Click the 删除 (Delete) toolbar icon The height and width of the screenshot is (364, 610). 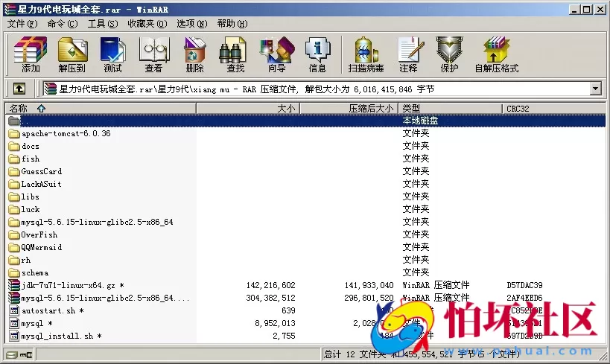tap(195, 54)
